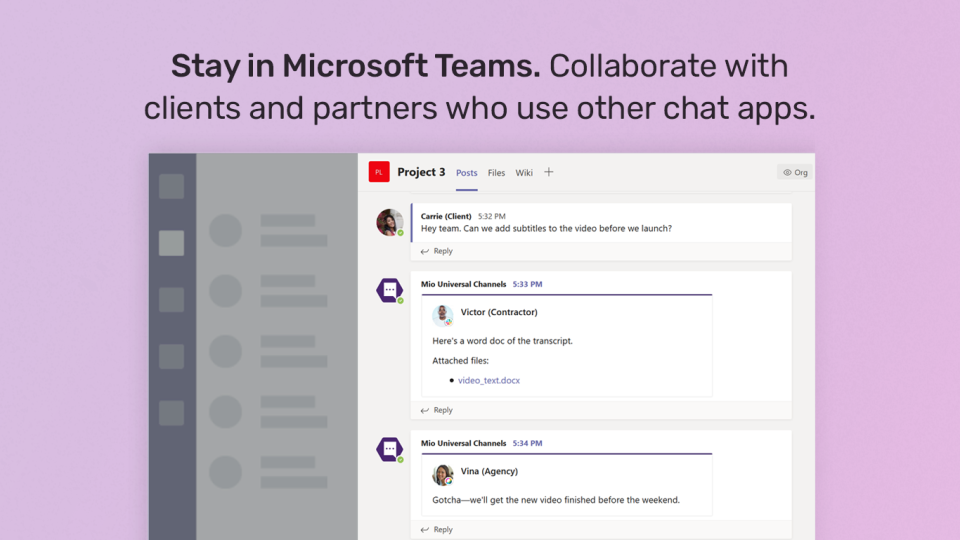Click Carrie (Client) sender name

[446, 216]
